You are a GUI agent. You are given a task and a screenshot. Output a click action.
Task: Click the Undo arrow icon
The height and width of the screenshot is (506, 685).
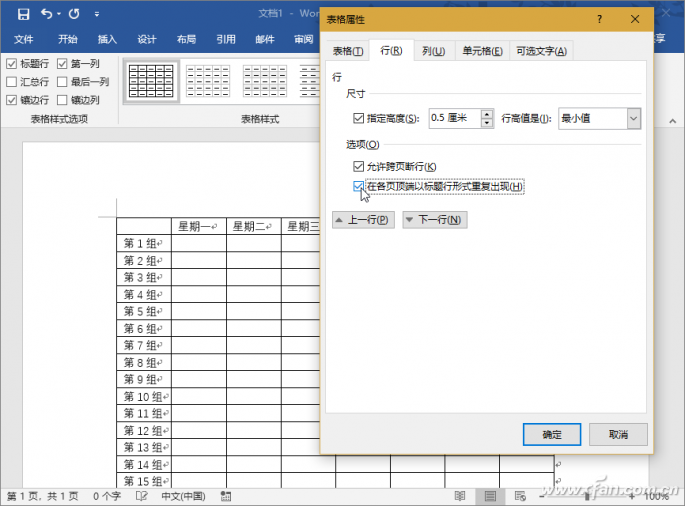pyautogui.click(x=46, y=14)
